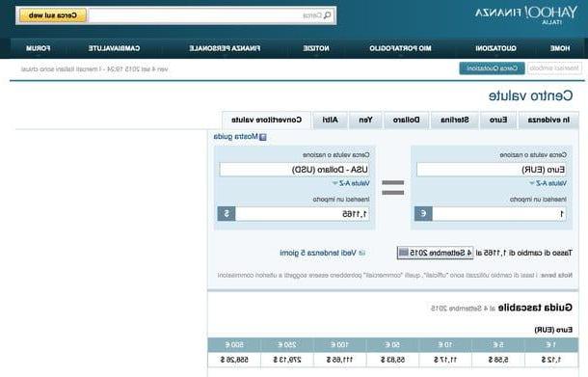Select the Convertitore valute tab
This screenshot has height=377, width=588.
(x=266, y=120)
